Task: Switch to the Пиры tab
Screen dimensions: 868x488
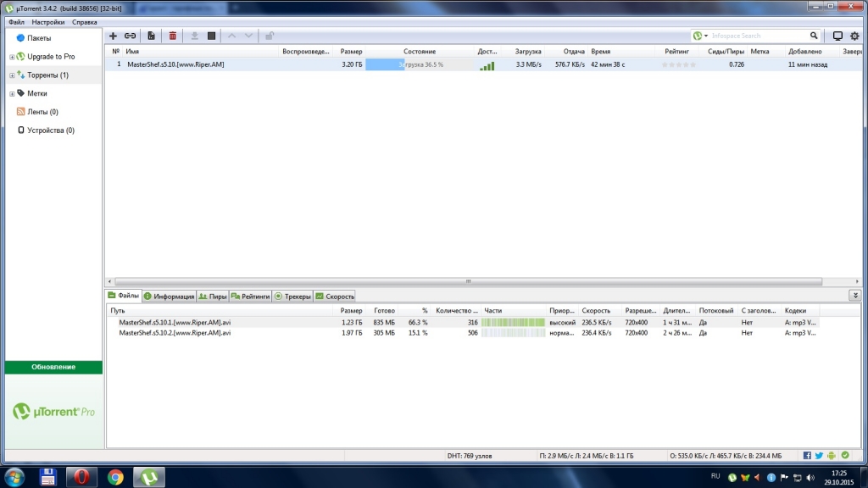Action: 213,297
